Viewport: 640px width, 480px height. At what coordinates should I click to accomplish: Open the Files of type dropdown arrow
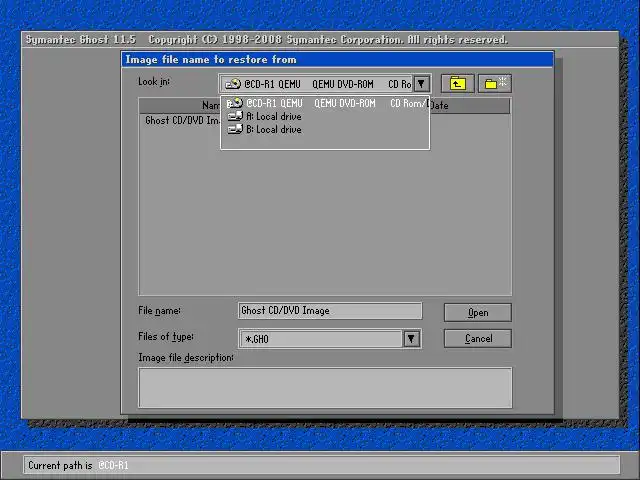coord(411,339)
